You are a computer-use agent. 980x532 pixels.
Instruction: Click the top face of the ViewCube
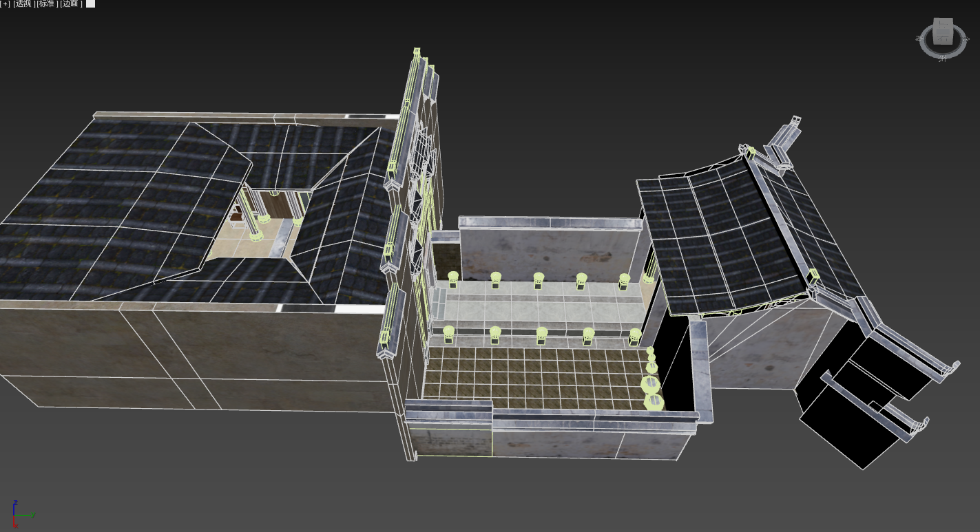tap(942, 23)
